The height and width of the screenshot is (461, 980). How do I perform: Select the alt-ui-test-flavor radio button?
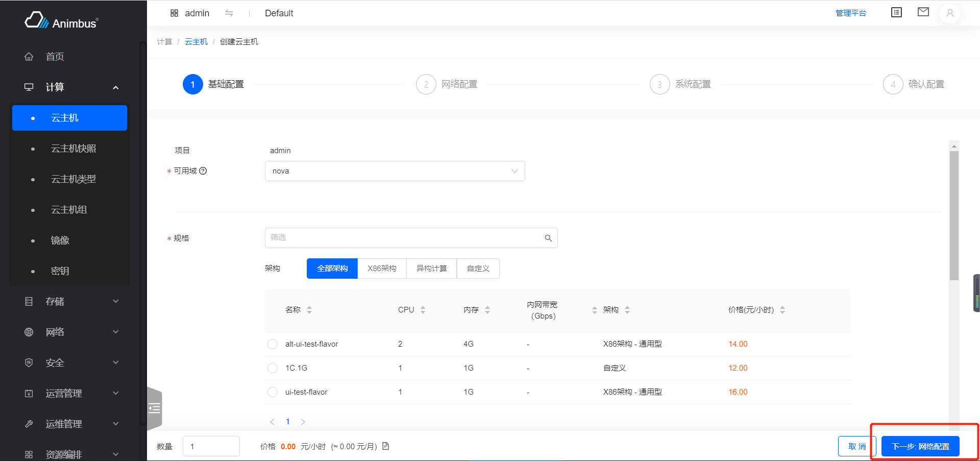click(273, 344)
